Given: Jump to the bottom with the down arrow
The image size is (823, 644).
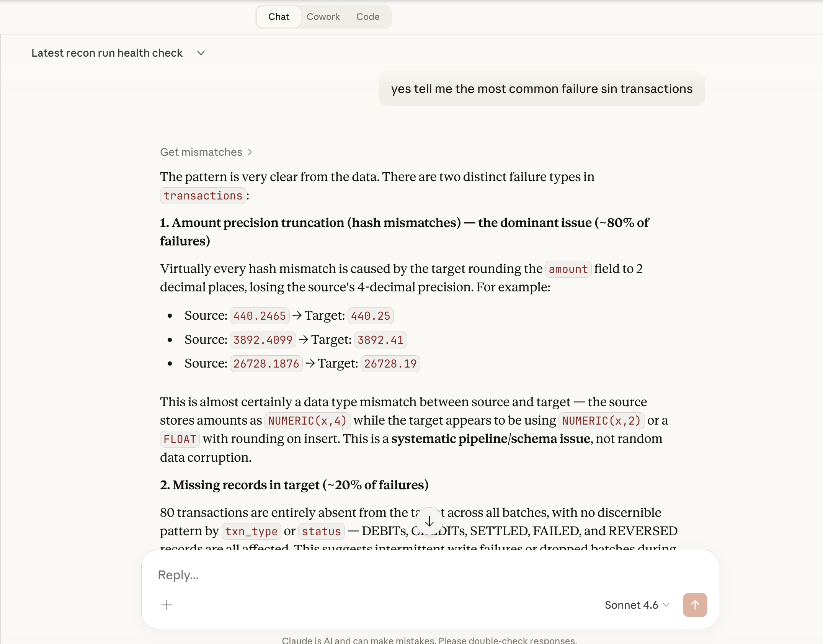Looking at the screenshot, I should [x=429, y=521].
